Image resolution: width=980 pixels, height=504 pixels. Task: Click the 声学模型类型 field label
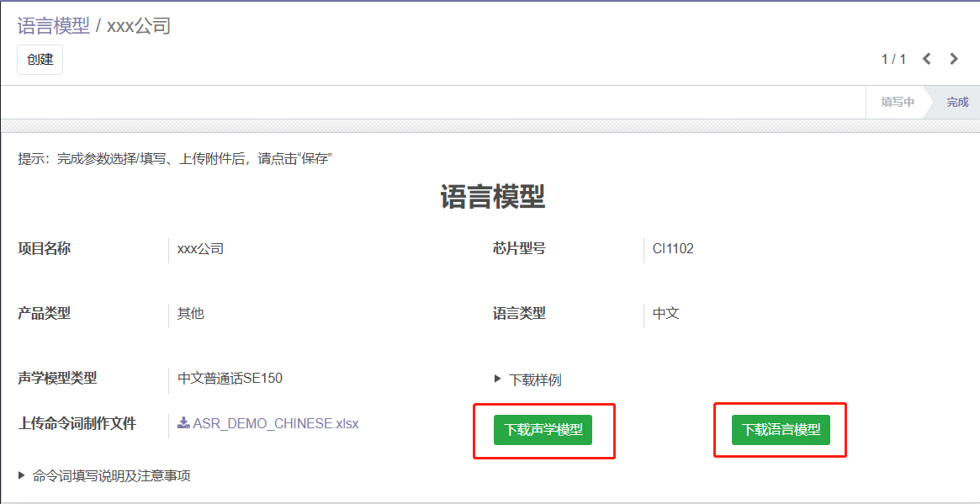pyautogui.click(x=57, y=378)
